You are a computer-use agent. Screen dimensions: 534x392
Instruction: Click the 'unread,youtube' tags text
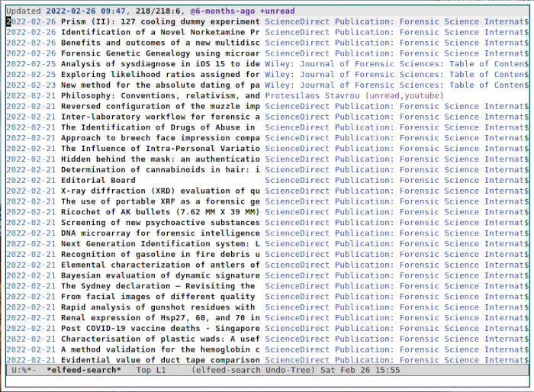tap(404, 95)
